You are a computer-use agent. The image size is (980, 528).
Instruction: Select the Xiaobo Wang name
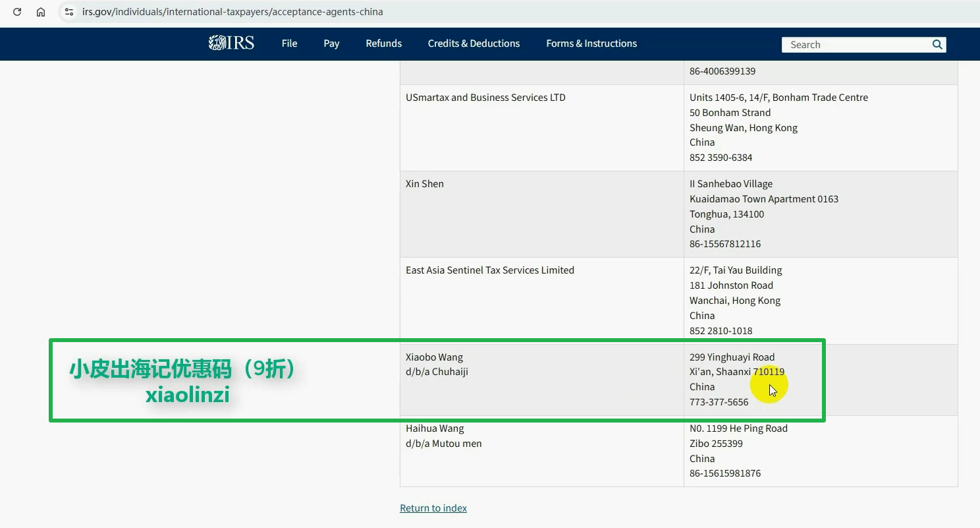coord(434,357)
